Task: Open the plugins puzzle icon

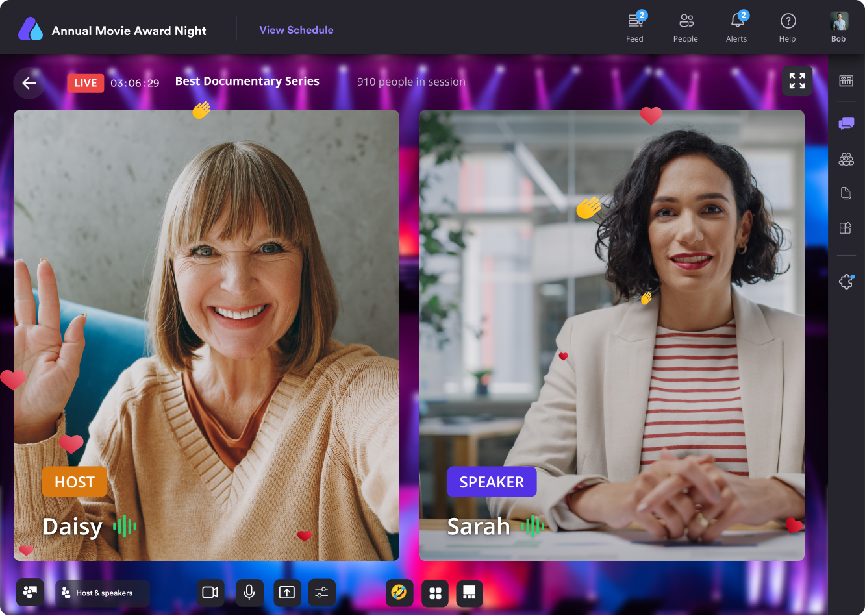Action: (846, 281)
